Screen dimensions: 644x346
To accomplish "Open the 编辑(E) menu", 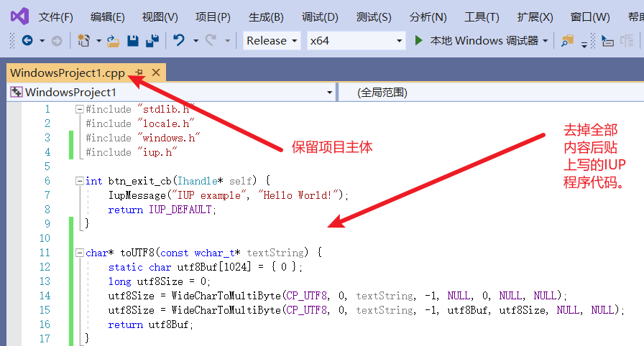I will tap(108, 17).
